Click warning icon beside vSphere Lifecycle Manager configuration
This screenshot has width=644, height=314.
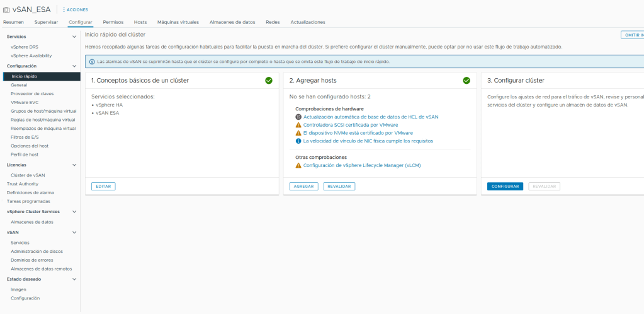tap(298, 165)
